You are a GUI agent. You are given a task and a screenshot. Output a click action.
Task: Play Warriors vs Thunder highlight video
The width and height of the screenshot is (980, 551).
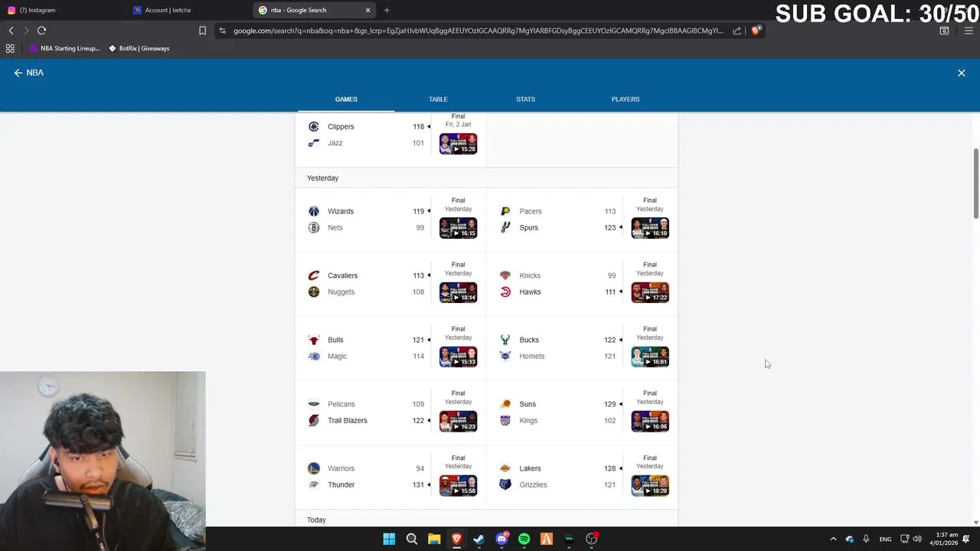click(459, 484)
